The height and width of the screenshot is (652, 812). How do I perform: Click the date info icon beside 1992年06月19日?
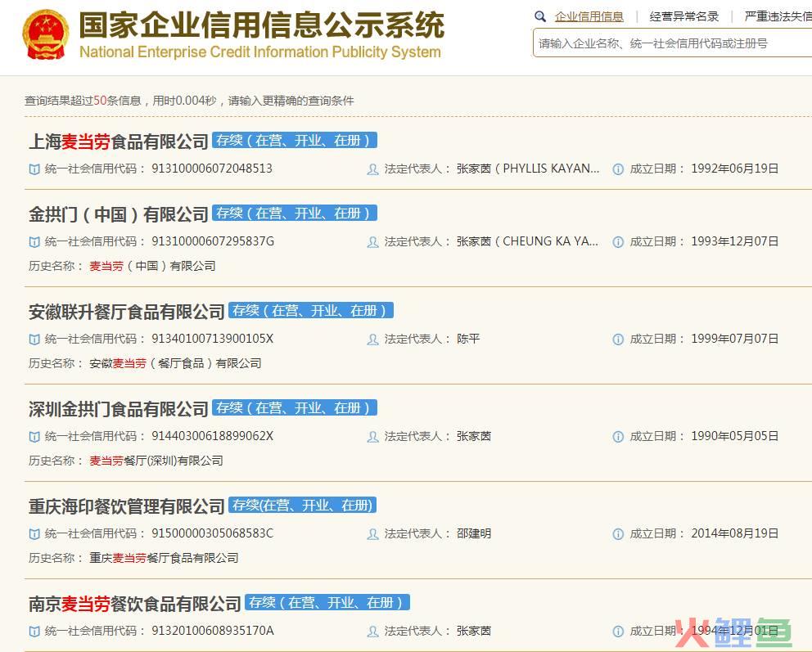pyautogui.click(x=618, y=169)
